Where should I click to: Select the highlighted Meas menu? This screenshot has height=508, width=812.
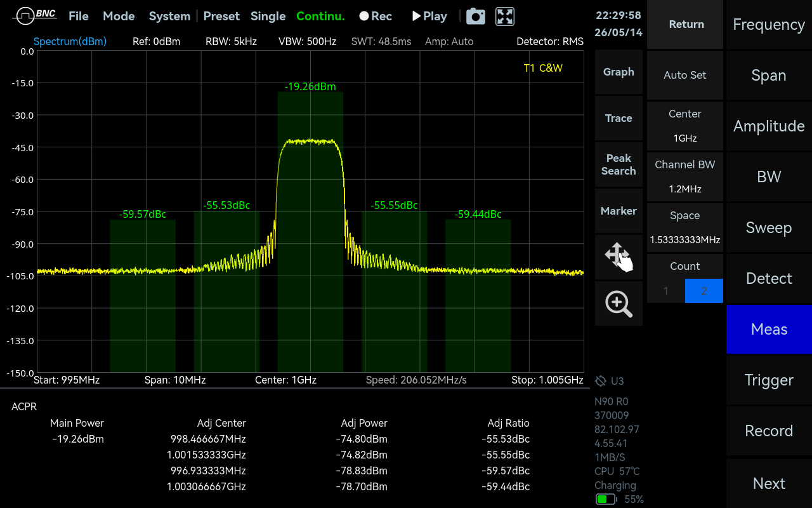click(x=769, y=329)
